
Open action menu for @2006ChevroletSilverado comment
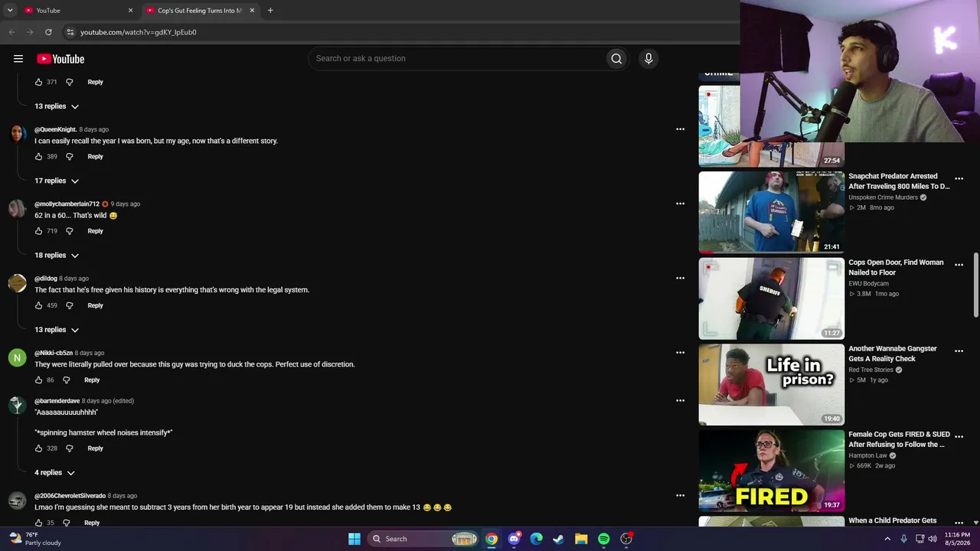click(x=680, y=495)
